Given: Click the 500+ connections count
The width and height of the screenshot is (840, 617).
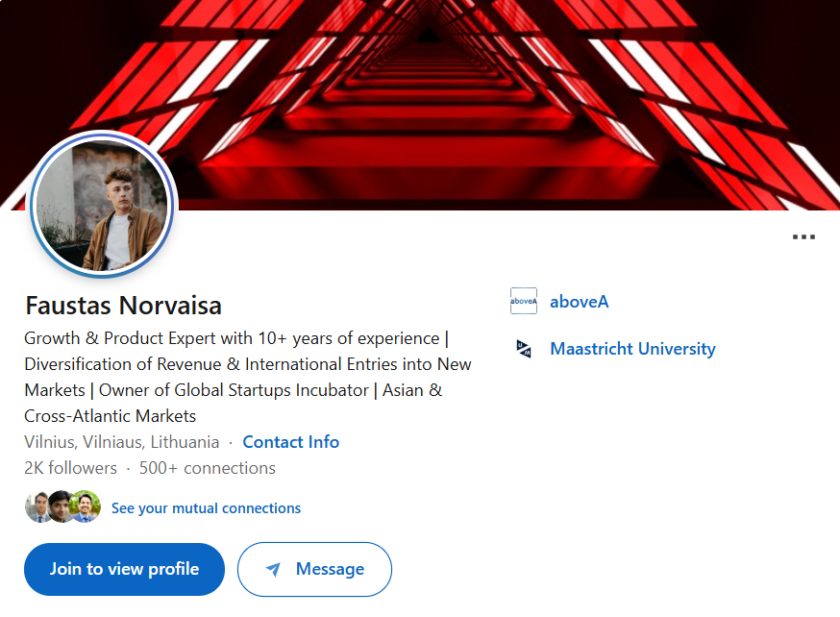Looking at the screenshot, I should [x=207, y=468].
